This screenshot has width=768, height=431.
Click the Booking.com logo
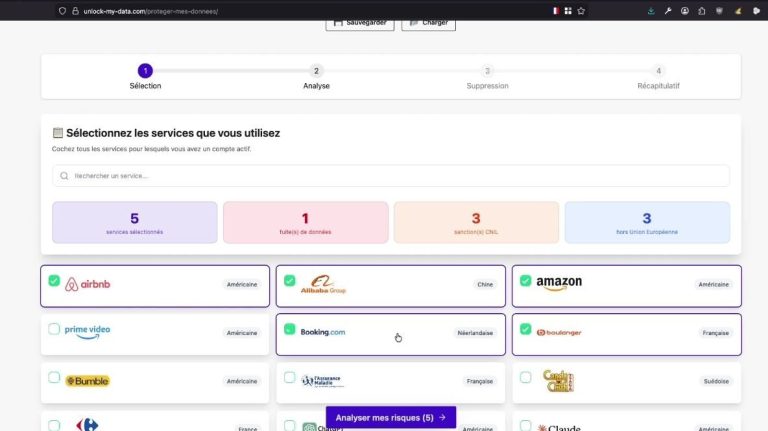[x=322, y=332]
